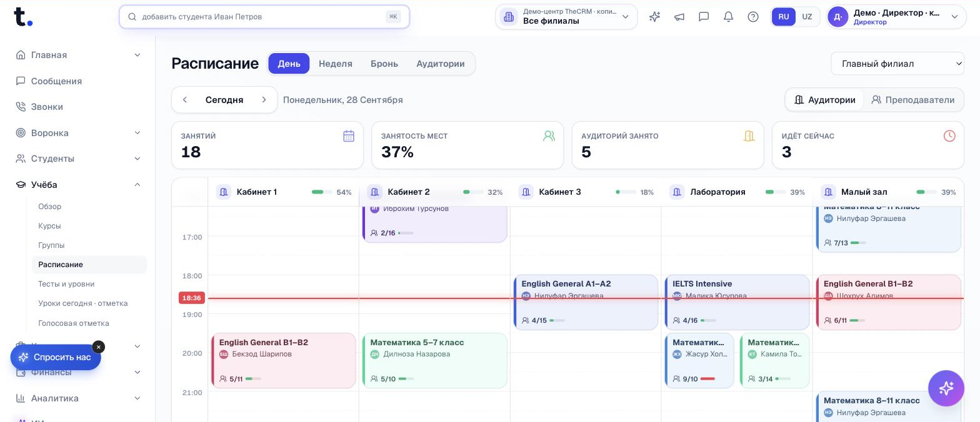Click the Кабинет 1 room icon

[x=224, y=192]
